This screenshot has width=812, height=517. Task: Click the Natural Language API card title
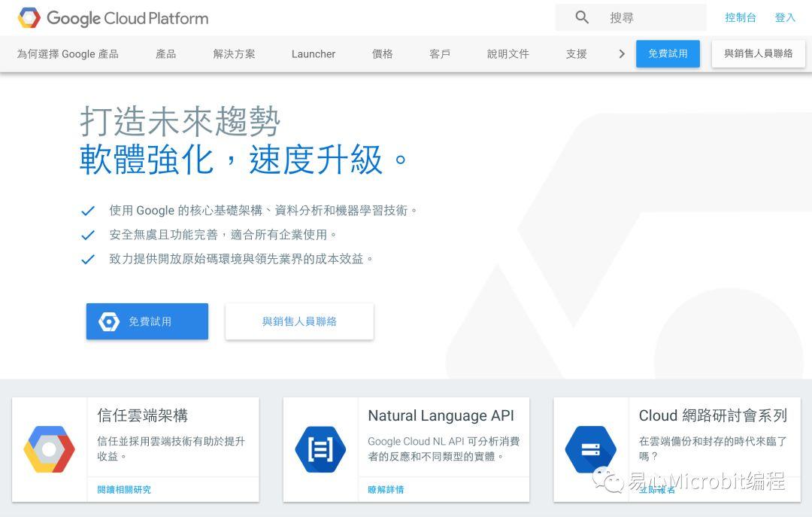[441, 415]
